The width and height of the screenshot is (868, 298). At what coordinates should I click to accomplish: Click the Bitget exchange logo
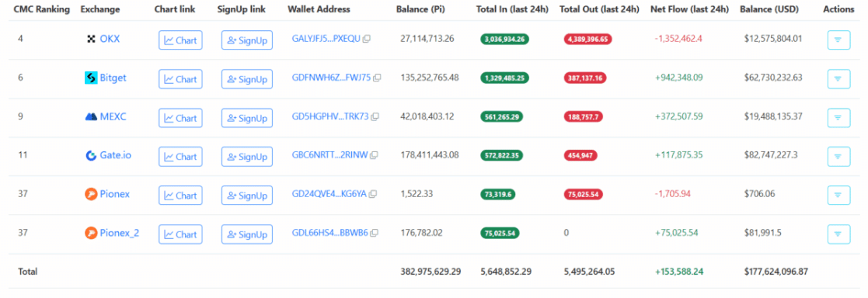[91, 78]
